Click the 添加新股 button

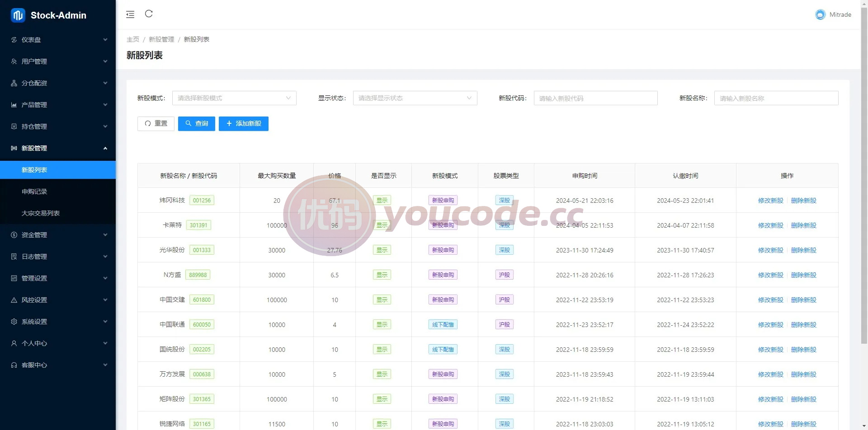(x=244, y=124)
